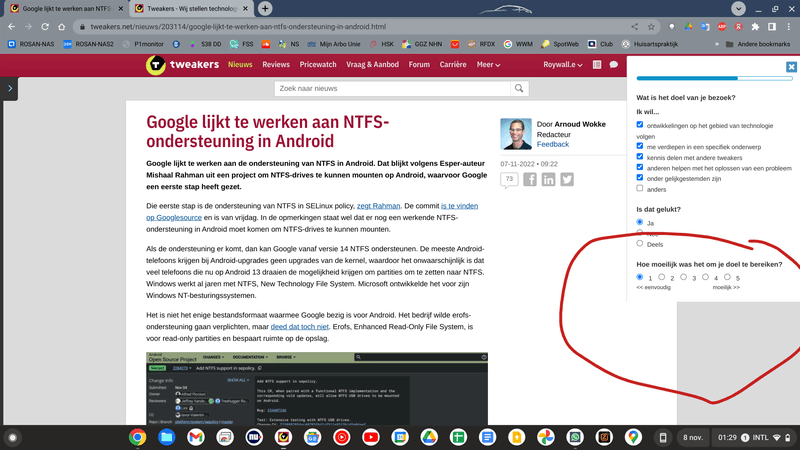Open the system status tray at the clock
This screenshot has height=450, width=800.
(754, 437)
